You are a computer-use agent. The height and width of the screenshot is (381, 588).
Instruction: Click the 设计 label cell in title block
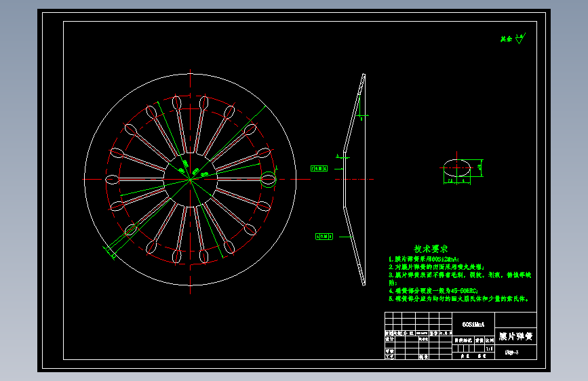tap(389, 339)
